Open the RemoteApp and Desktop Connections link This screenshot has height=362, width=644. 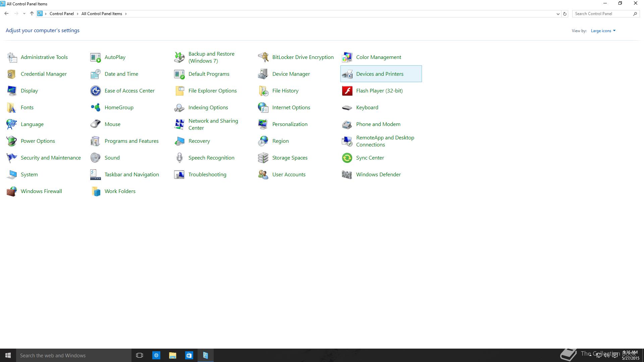[385, 141]
